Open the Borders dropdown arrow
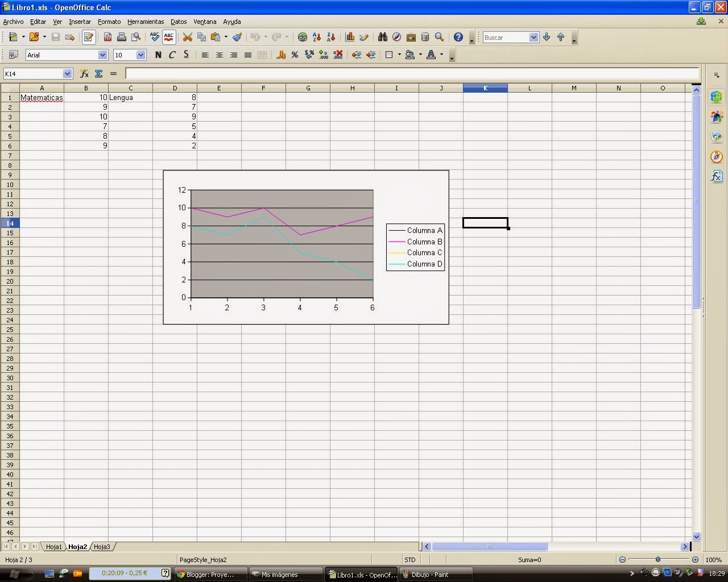The height and width of the screenshot is (582, 728). 399,55
